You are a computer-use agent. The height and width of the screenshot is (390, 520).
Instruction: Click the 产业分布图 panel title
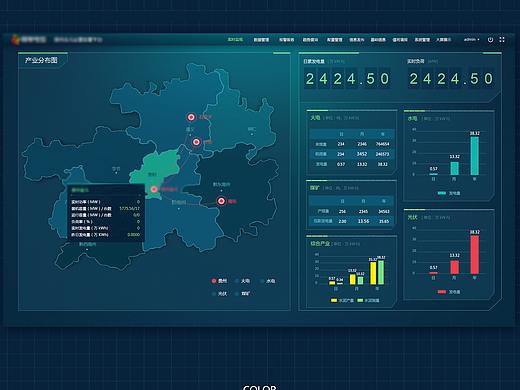pos(41,60)
